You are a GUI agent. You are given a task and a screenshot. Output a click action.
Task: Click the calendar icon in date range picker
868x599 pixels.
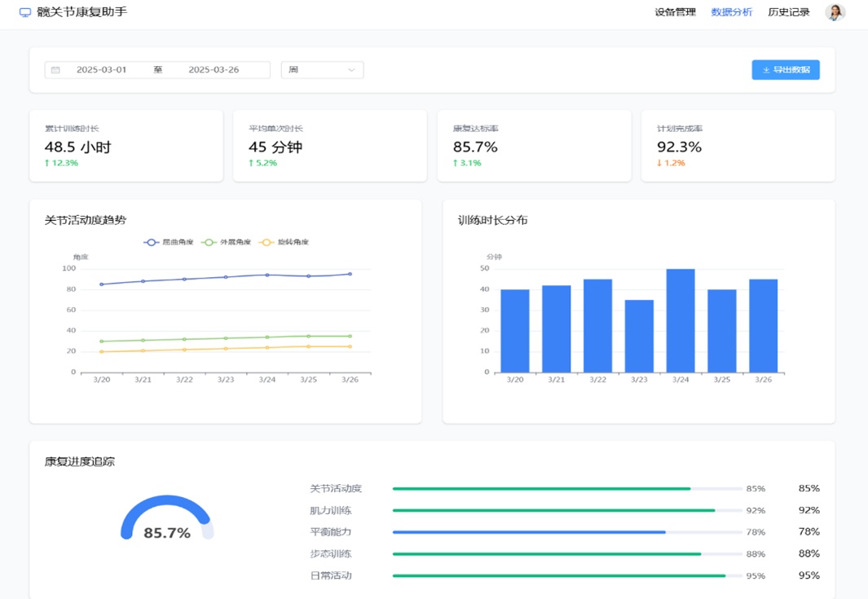click(55, 70)
